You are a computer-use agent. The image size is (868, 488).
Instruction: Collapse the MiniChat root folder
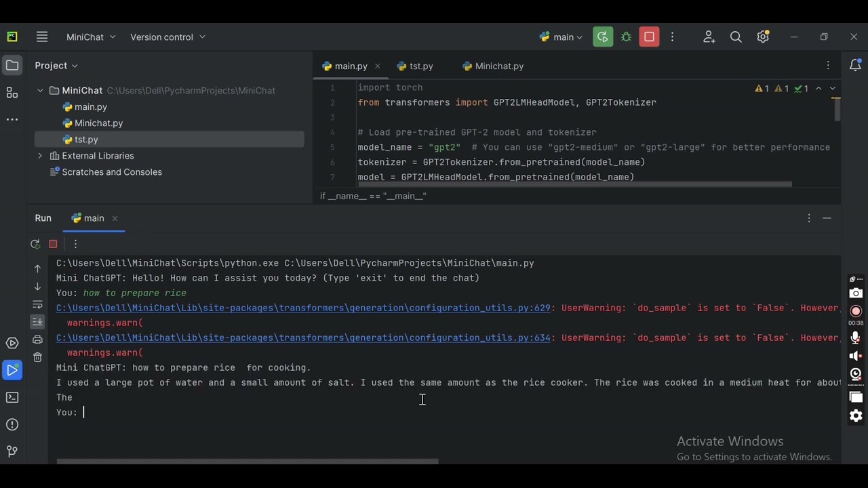point(40,91)
